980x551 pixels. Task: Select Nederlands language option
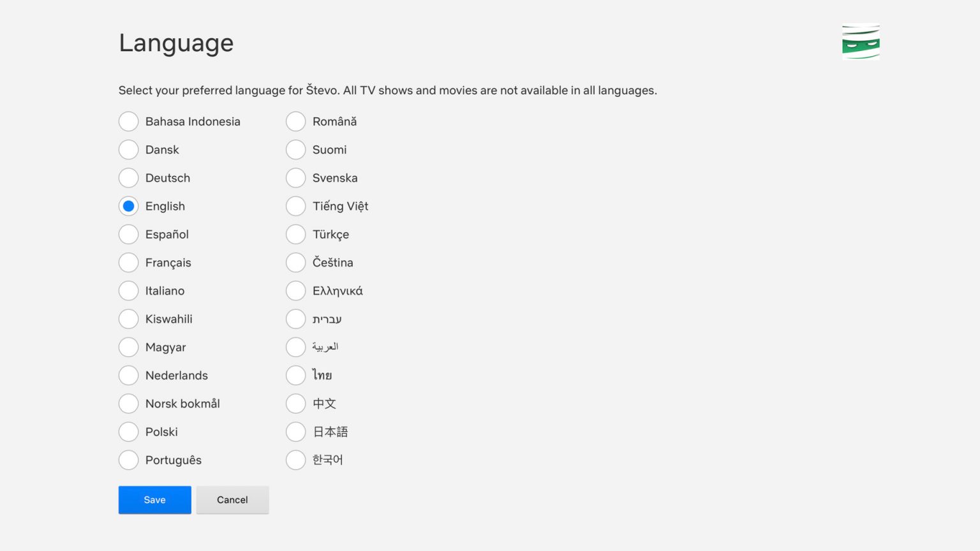(x=128, y=375)
